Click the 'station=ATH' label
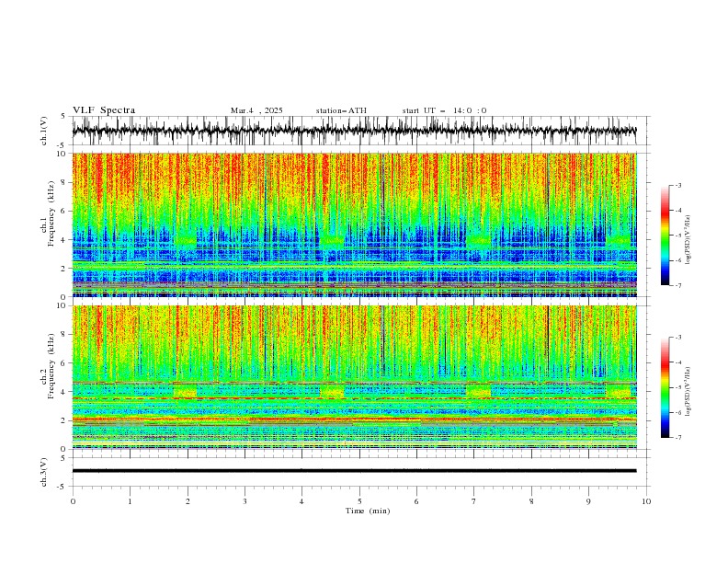728x563 pixels. point(341,110)
